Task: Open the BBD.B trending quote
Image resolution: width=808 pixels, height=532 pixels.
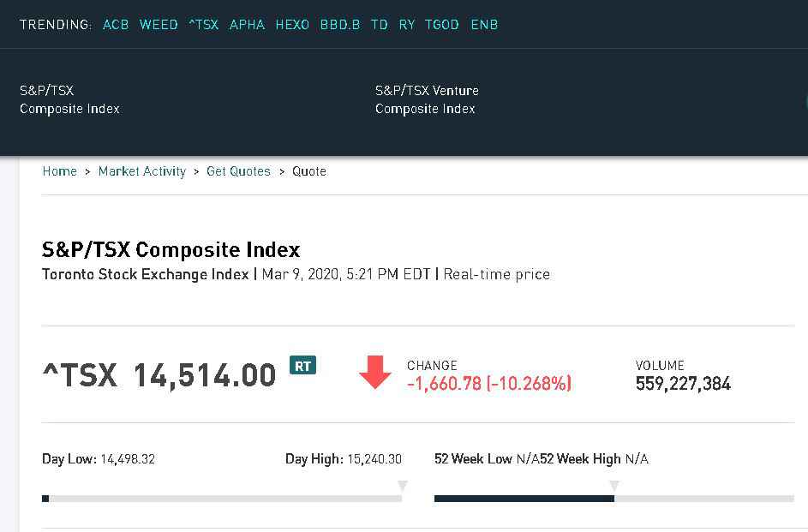Action: point(340,25)
